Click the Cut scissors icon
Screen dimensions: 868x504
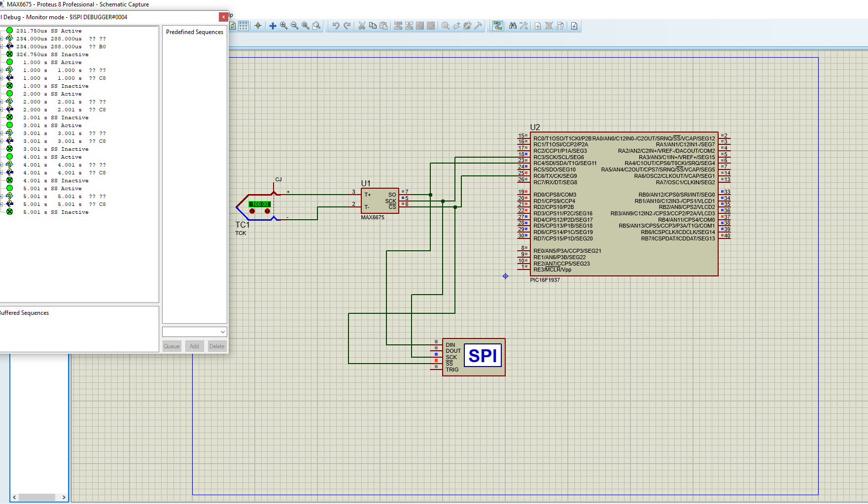(x=362, y=26)
